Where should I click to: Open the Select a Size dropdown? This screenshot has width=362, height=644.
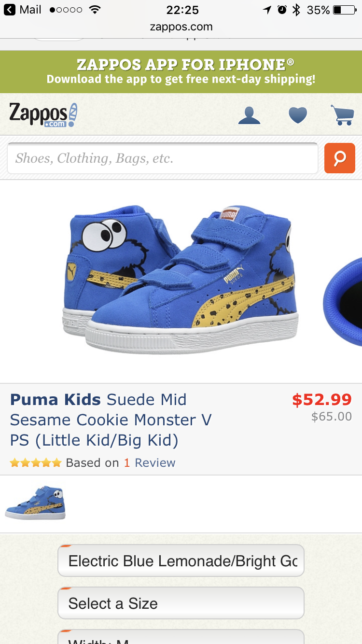[x=181, y=603]
